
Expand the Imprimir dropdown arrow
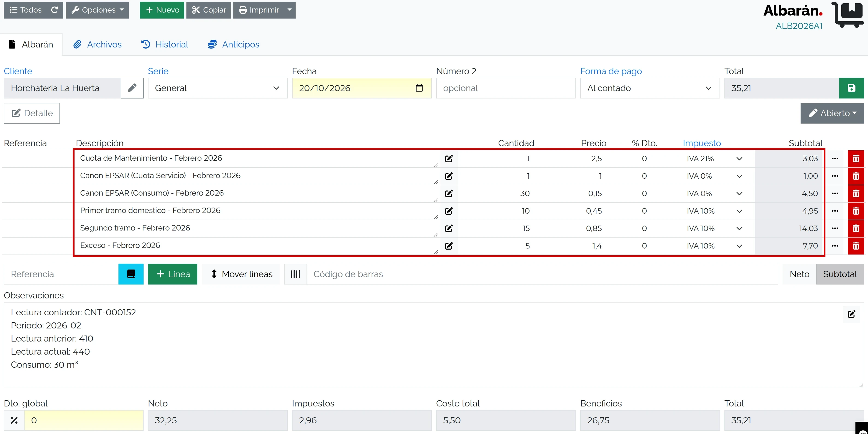pyautogui.click(x=289, y=10)
